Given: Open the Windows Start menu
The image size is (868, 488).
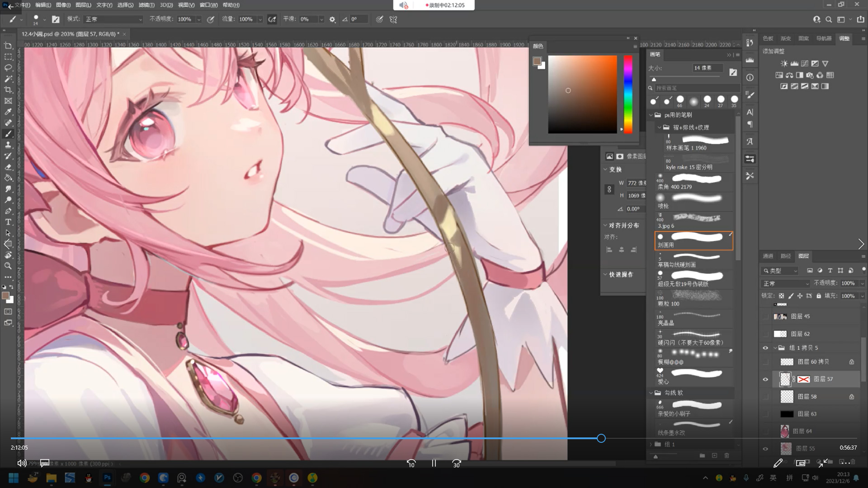Looking at the screenshot, I should 14,478.
